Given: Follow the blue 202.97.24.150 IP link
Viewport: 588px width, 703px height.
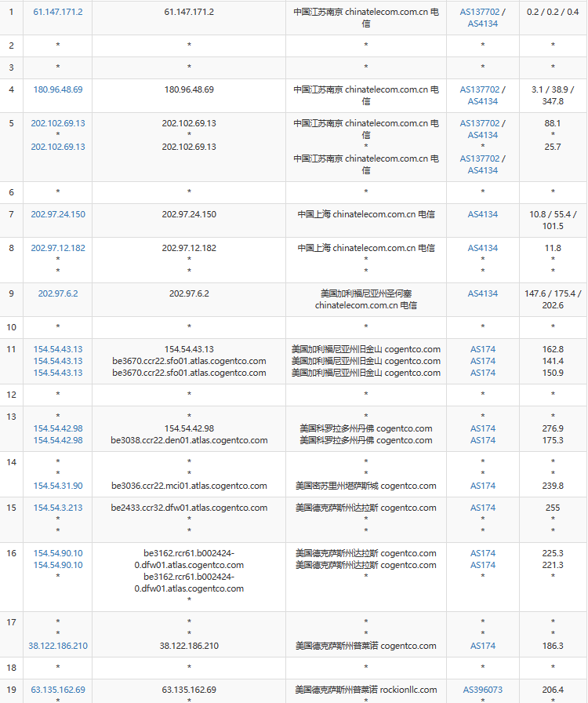Looking at the screenshot, I should [58, 214].
